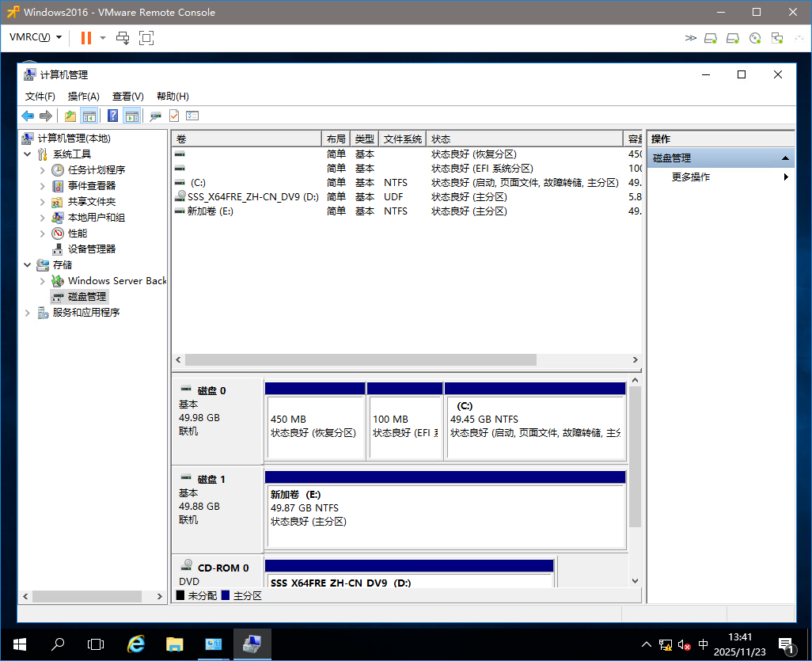
Task: Click the network tray icon with warning
Action: [x=666, y=645]
